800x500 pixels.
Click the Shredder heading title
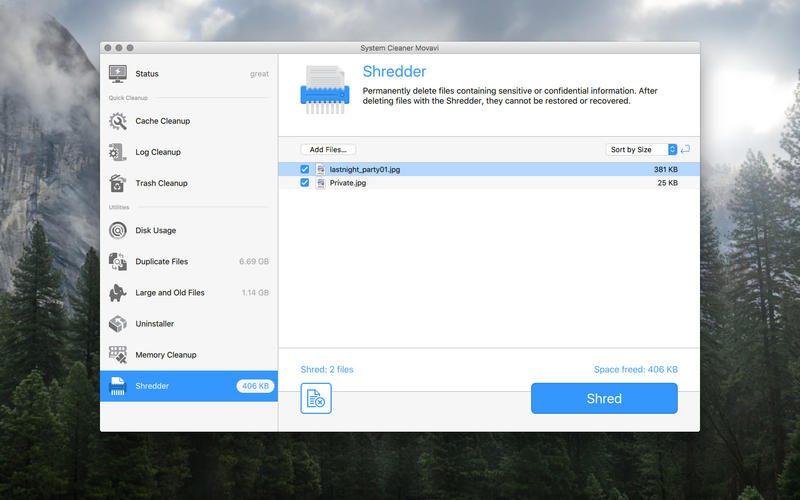pyautogui.click(x=394, y=71)
